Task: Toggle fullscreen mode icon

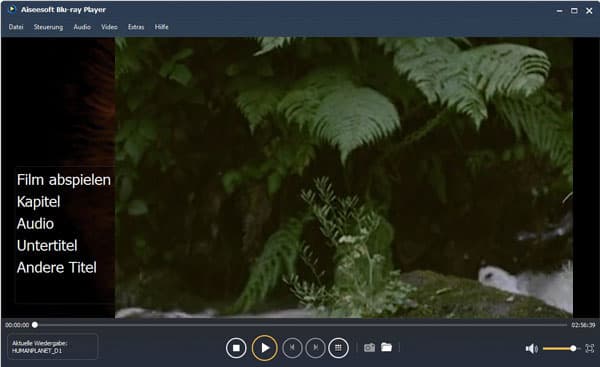Action: 590,348
